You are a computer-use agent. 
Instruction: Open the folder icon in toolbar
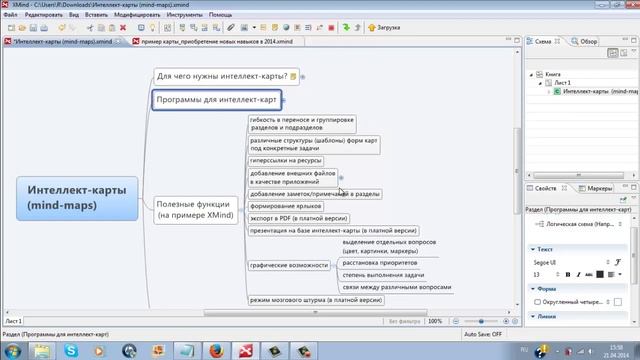22,28
